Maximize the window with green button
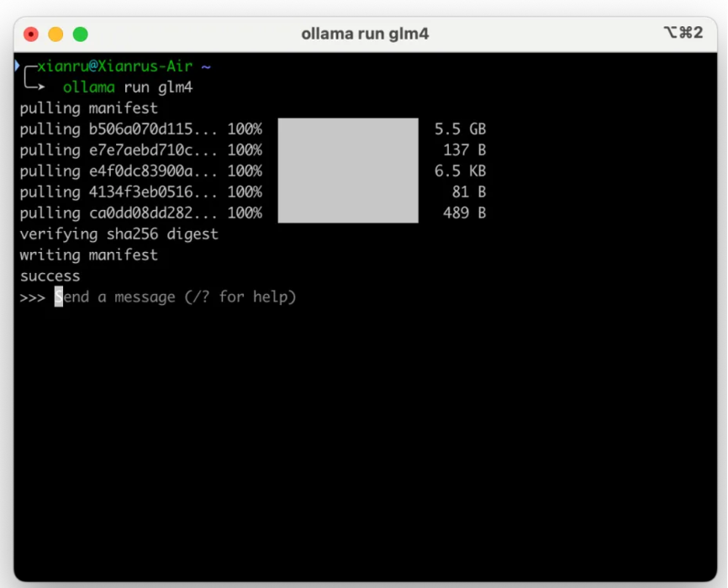 (81, 34)
